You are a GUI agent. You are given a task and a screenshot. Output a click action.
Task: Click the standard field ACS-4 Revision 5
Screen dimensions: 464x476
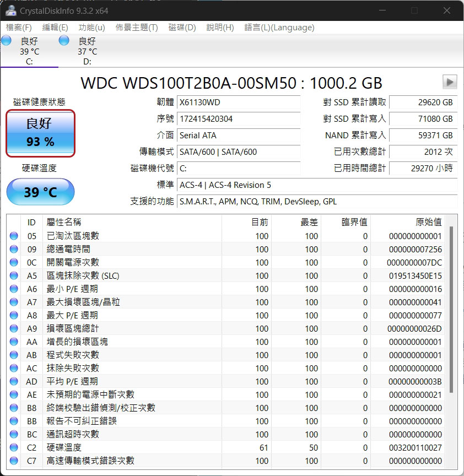(x=317, y=185)
